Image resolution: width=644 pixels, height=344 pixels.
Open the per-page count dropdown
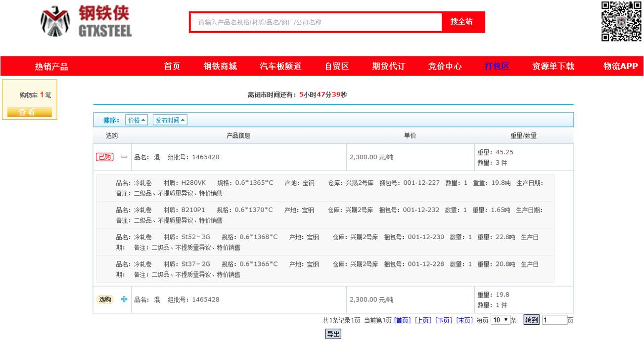coord(500,320)
